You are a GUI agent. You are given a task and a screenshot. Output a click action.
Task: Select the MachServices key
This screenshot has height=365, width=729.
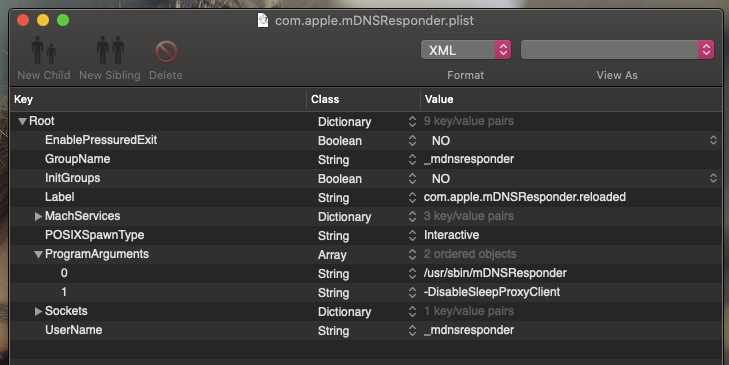(82, 216)
